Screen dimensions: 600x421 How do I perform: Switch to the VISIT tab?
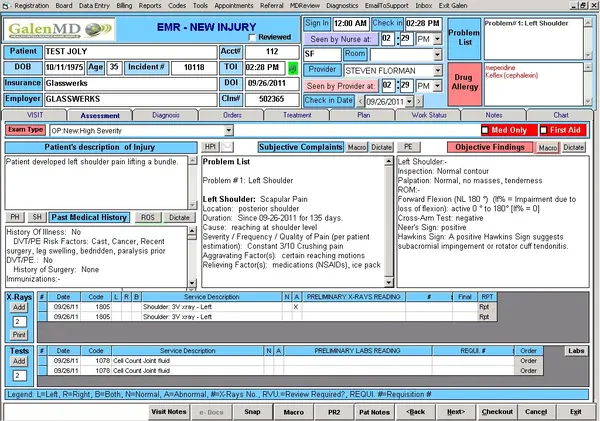[35, 115]
